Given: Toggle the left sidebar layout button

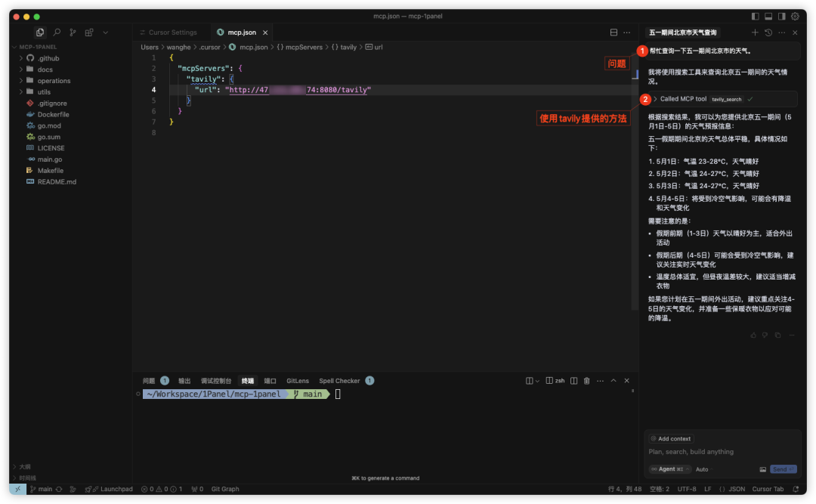Looking at the screenshot, I should (x=755, y=16).
